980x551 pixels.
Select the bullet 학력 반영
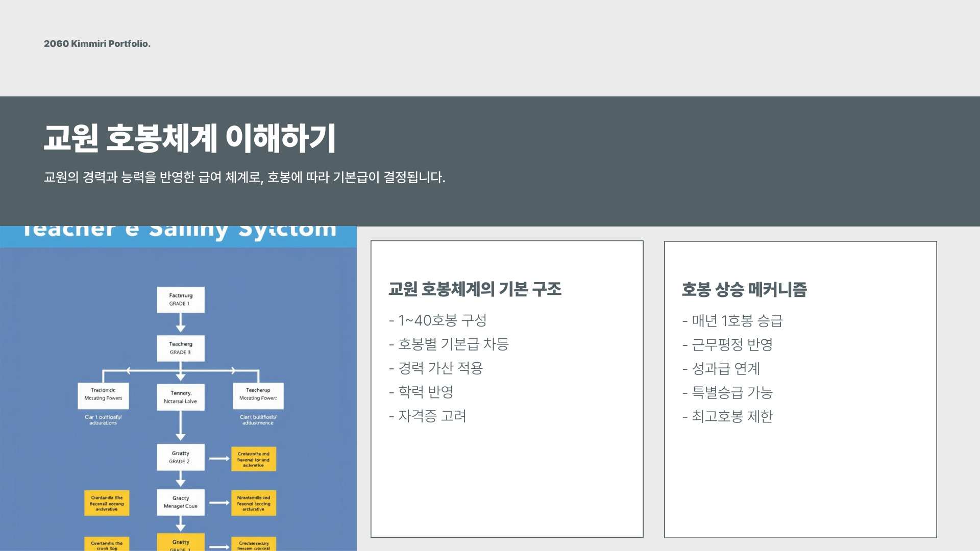pos(421,392)
